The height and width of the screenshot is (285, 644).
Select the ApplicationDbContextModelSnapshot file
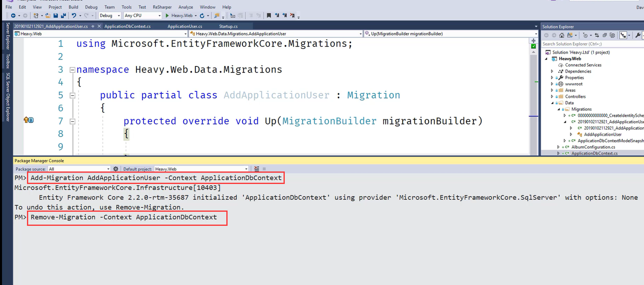(x=611, y=141)
